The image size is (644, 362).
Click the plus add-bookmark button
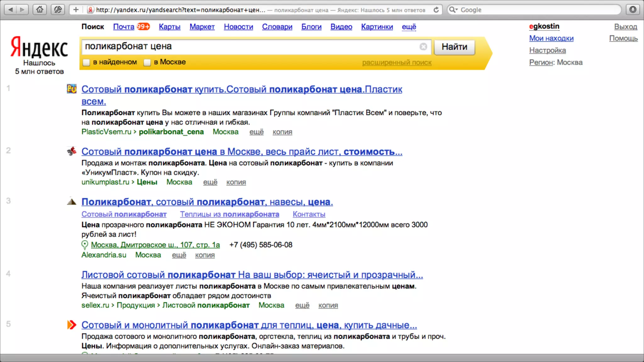[76, 9]
